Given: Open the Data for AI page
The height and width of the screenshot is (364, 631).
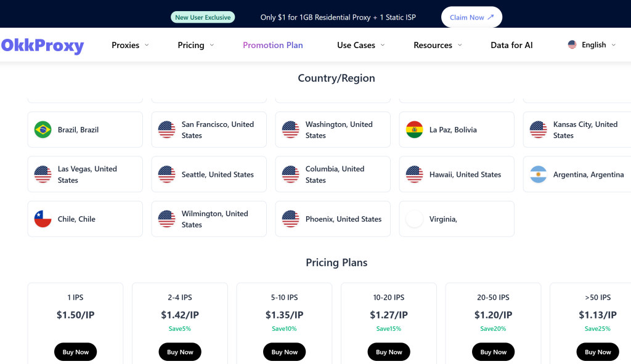Looking at the screenshot, I should (511, 45).
